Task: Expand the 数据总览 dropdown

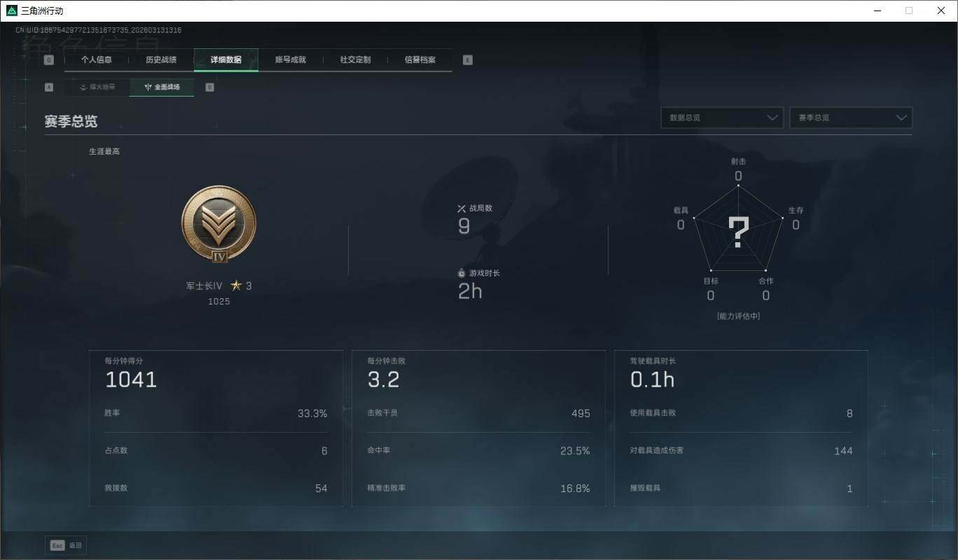Action: pos(722,118)
